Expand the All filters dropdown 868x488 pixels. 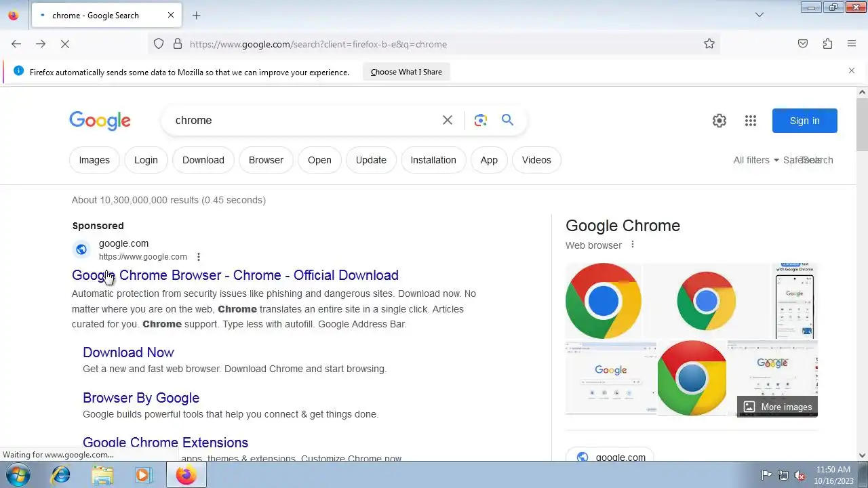click(x=756, y=160)
